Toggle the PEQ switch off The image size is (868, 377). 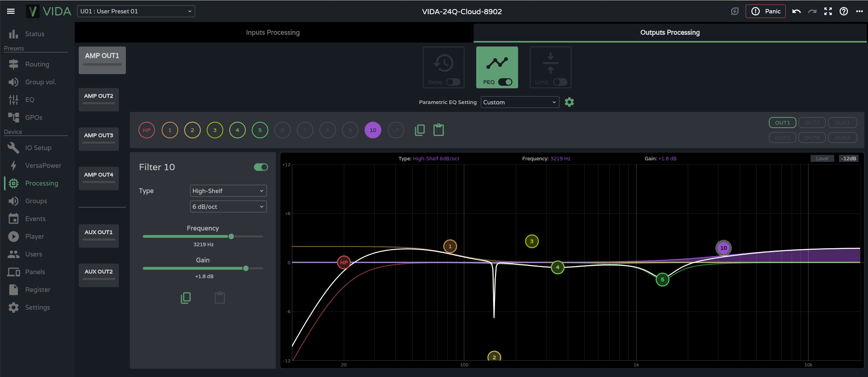click(505, 82)
